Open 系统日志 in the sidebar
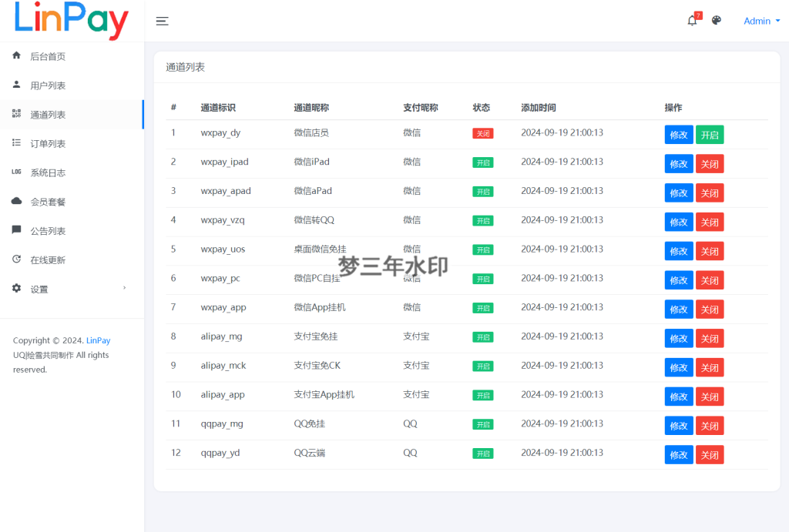 point(72,173)
